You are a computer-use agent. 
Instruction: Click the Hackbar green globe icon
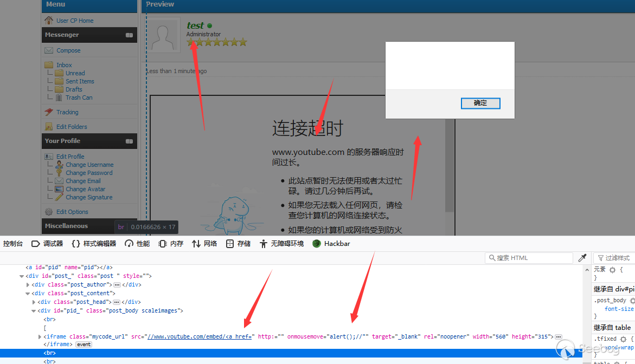tap(317, 243)
